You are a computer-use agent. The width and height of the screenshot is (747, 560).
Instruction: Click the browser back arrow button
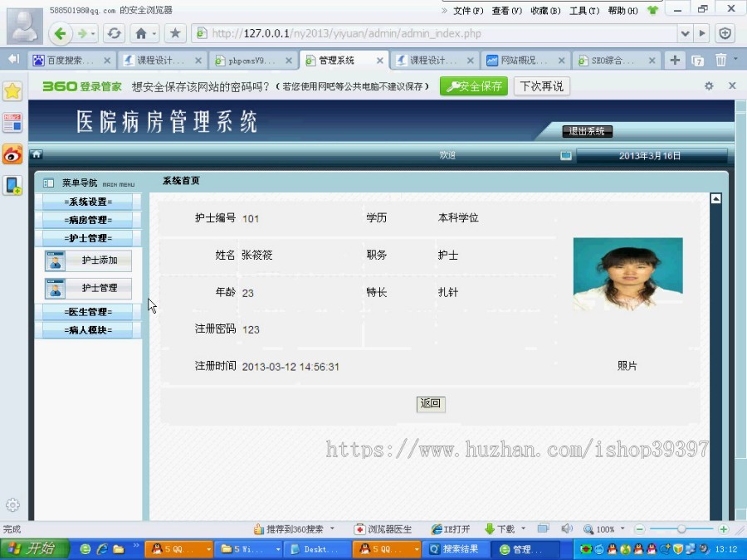pyautogui.click(x=61, y=33)
